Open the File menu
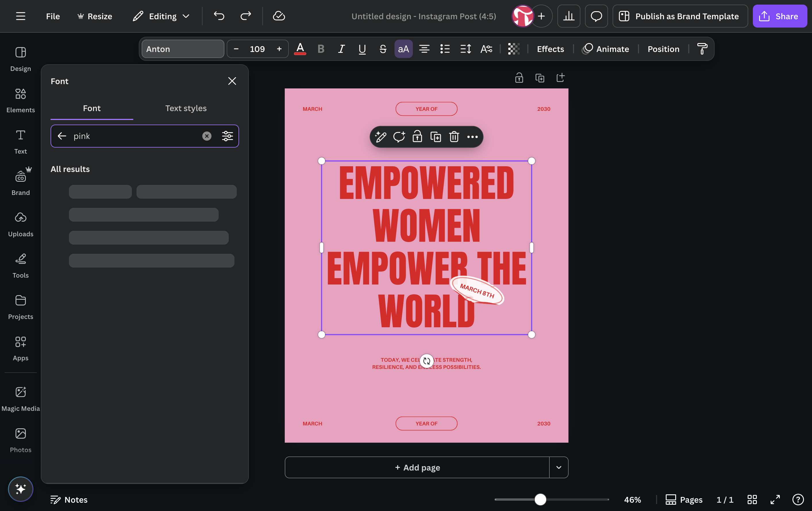This screenshot has width=812, height=511. [53, 16]
